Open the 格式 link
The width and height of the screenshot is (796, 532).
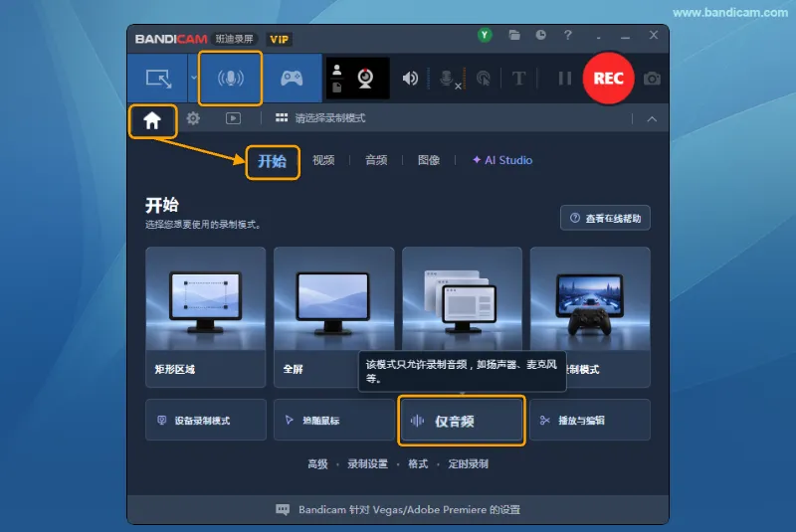point(418,464)
